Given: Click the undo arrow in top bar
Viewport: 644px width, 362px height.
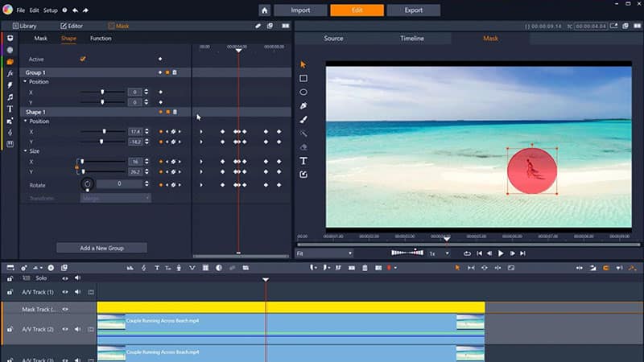Looking at the screenshot, I should pyautogui.click(x=75, y=10).
